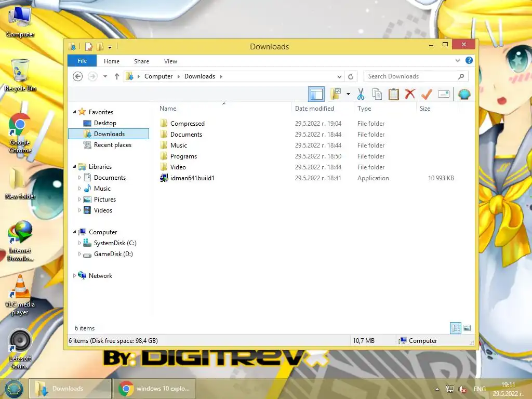Collapse the Computer tree group

[x=74, y=232]
